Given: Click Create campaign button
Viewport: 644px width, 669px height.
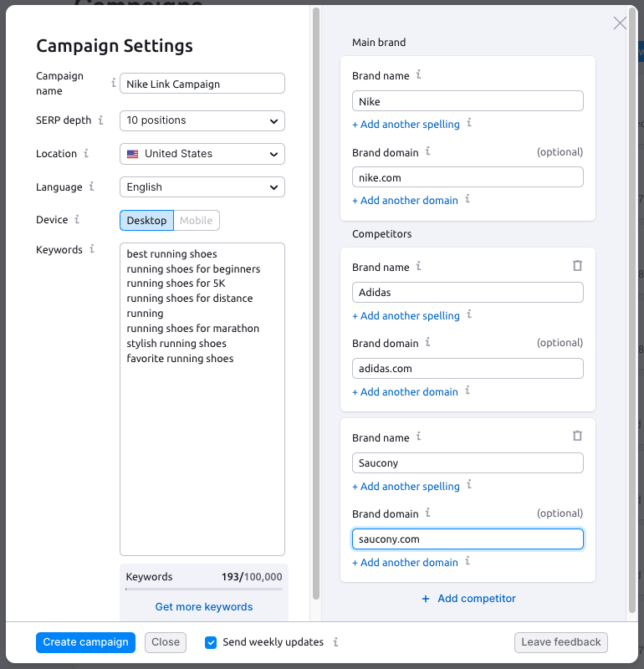Looking at the screenshot, I should 86,642.
